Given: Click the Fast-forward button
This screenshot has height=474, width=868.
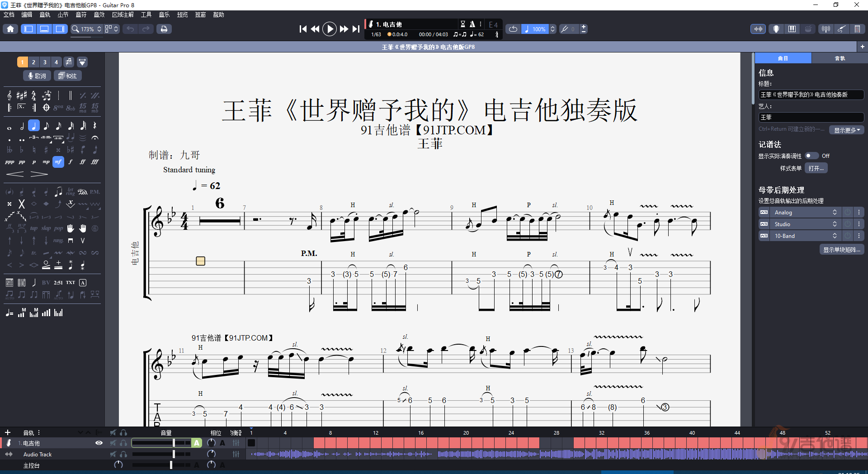Looking at the screenshot, I should (344, 29).
